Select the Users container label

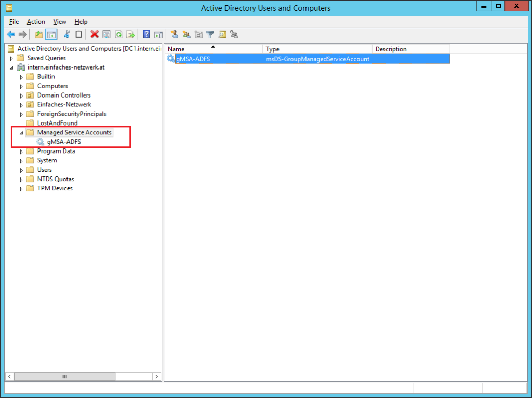[45, 170]
